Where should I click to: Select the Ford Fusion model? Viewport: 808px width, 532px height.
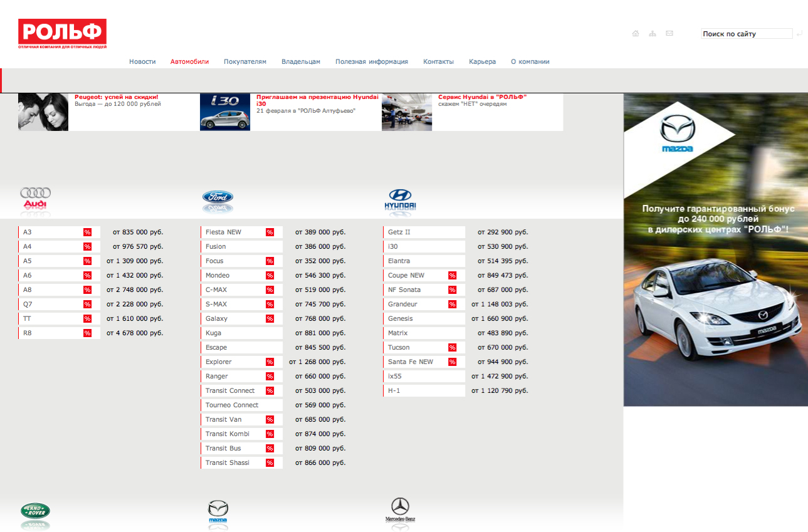tap(241, 247)
